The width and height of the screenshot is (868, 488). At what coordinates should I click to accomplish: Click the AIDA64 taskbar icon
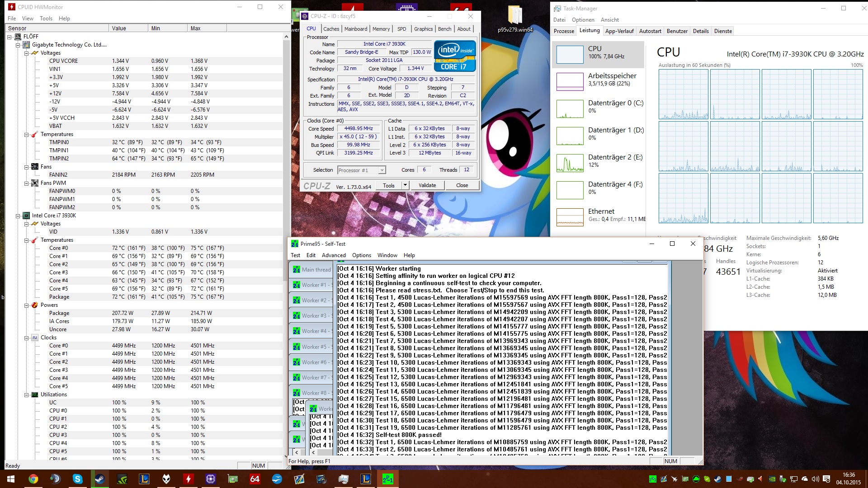coord(255,479)
